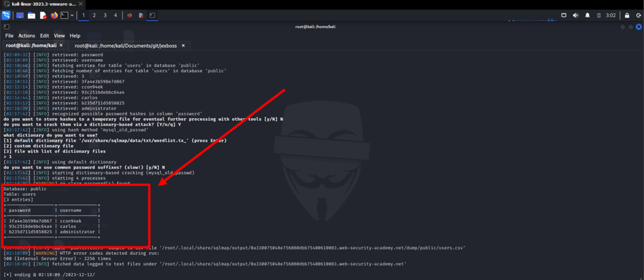Click the hash b235d711d5858825 in results table

point(30,232)
